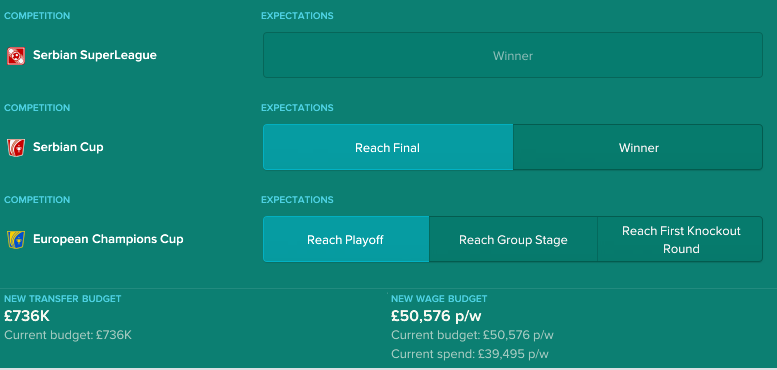Click the current transfer budget £736K line
This screenshot has height=370, width=777.
coord(68,335)
